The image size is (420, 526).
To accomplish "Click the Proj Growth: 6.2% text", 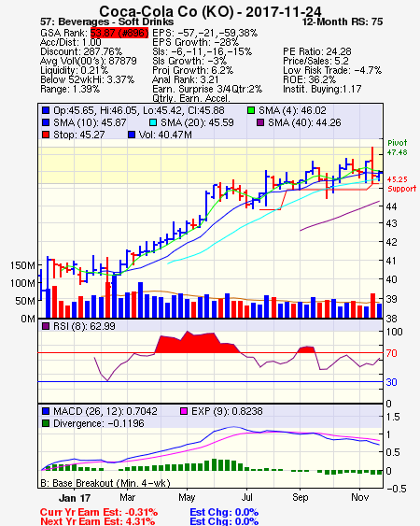I will [193, 70].
